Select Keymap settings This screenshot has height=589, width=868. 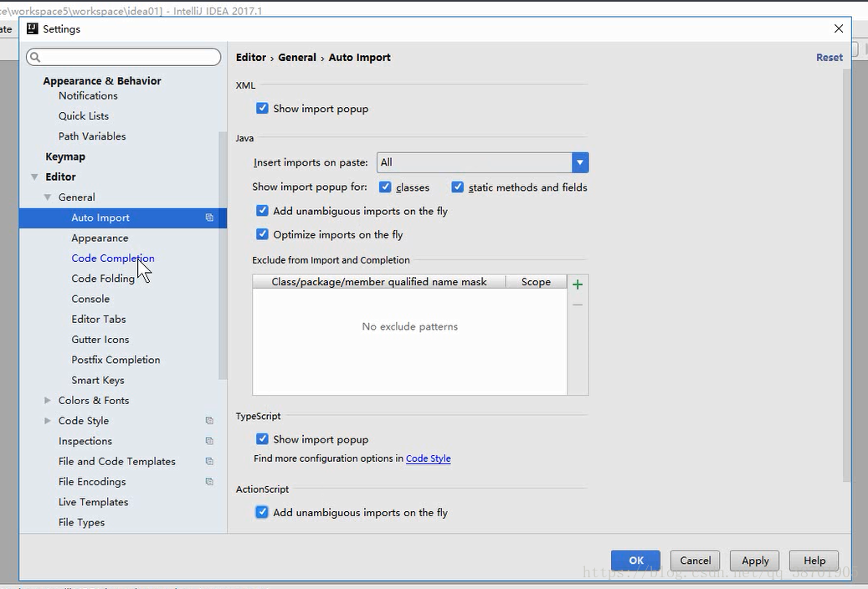point(65,156)
